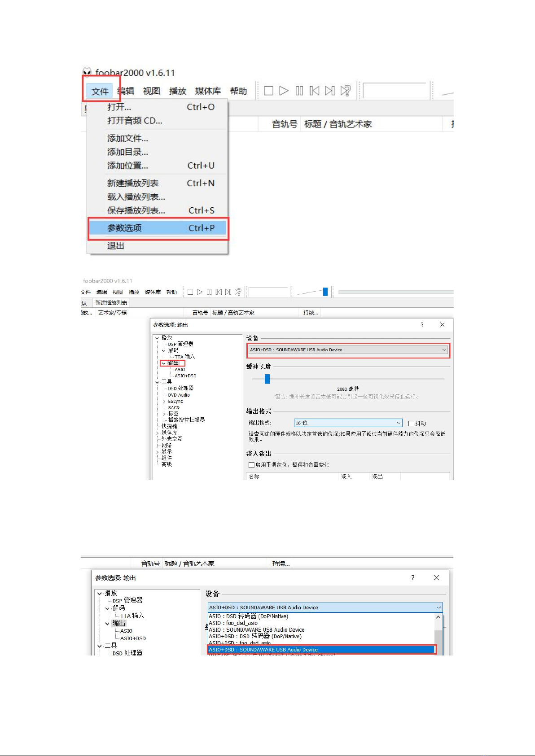Choose 打开音频 CD... from the 文件 menu
Viewport: 535px width, 756px height.
[x=158, y=121]
